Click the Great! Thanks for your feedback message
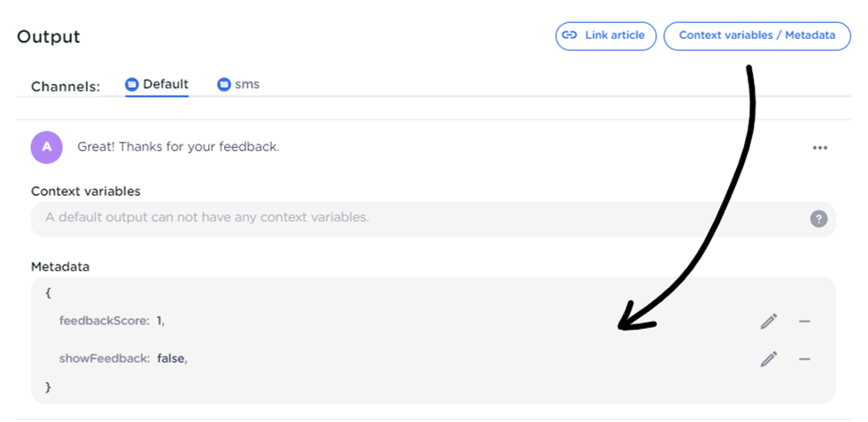Image resolution: width=868 pixels, height=422 pixels. tap(178, 146)
